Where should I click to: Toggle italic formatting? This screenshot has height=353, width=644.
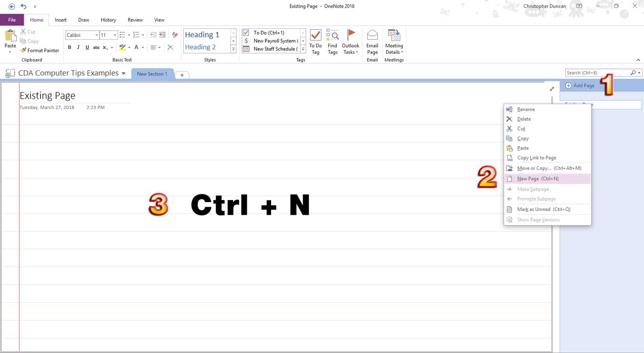pos(78,47)
